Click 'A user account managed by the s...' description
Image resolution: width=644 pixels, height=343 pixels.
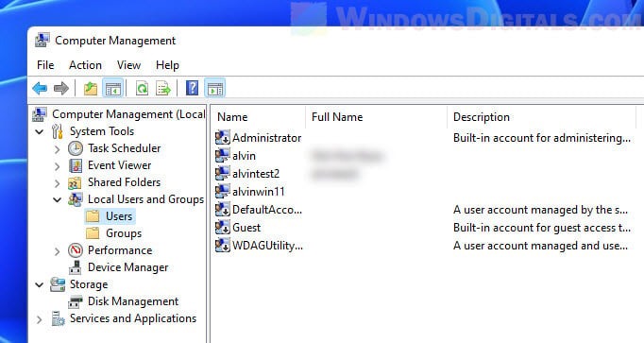[x=540, y=210]
